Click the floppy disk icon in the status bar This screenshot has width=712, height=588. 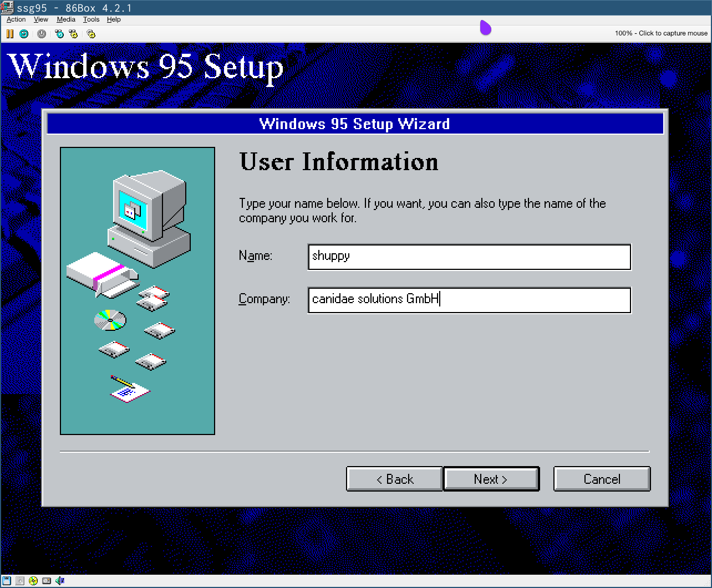(x=7, y=581)
